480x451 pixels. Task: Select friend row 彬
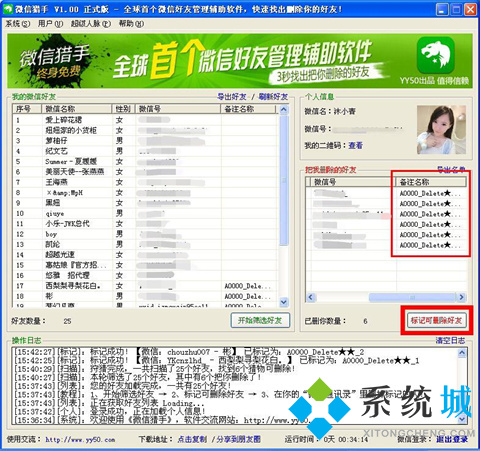pyautogui.click(x=145, y=296)
